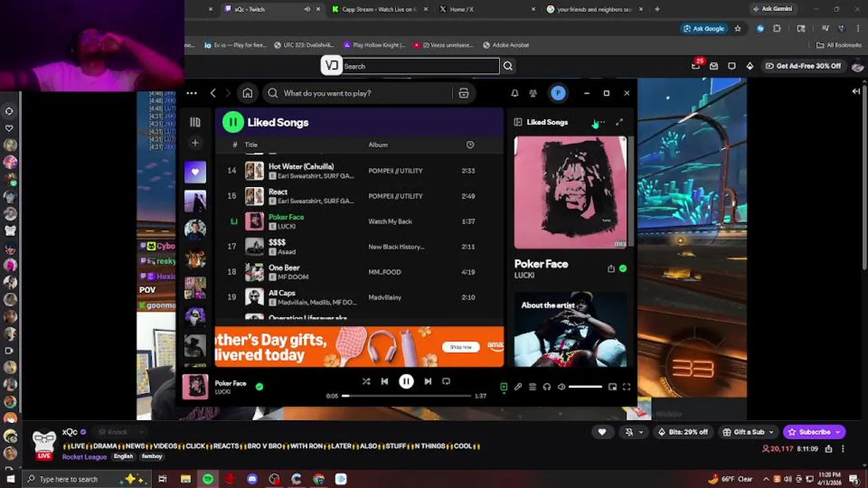Select the Poker Face track in list
This screenshot has height=488, width=868.
click(x=359, y=221)
